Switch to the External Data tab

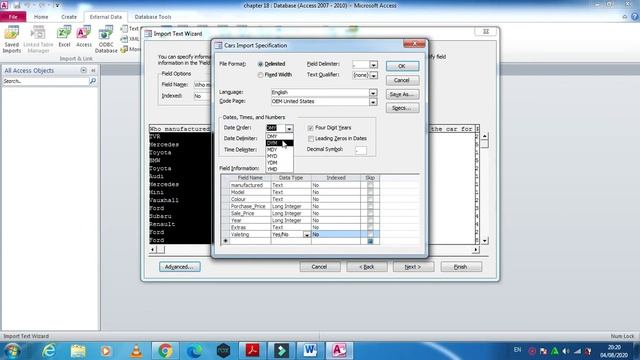pyautogui.click(x=106, y=17)
